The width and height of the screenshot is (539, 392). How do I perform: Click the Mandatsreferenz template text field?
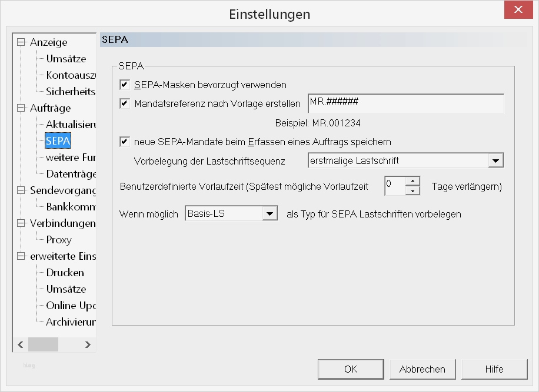405,103
